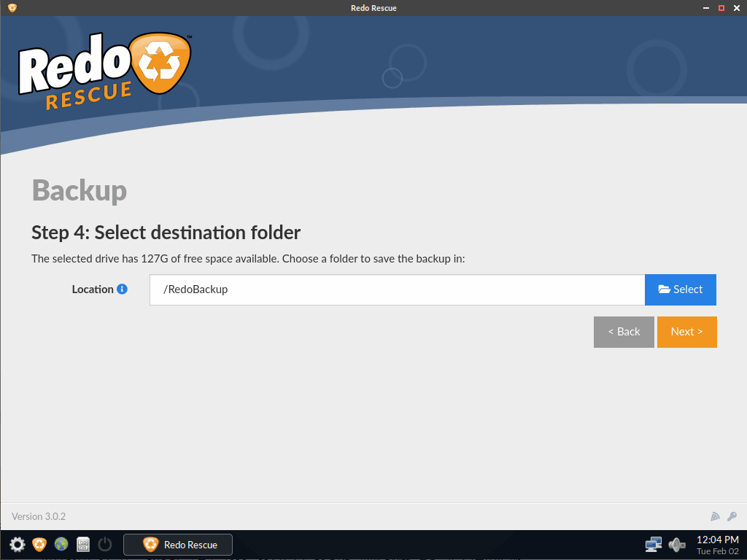Open the web browser globe icon

[x=61, y=544]
